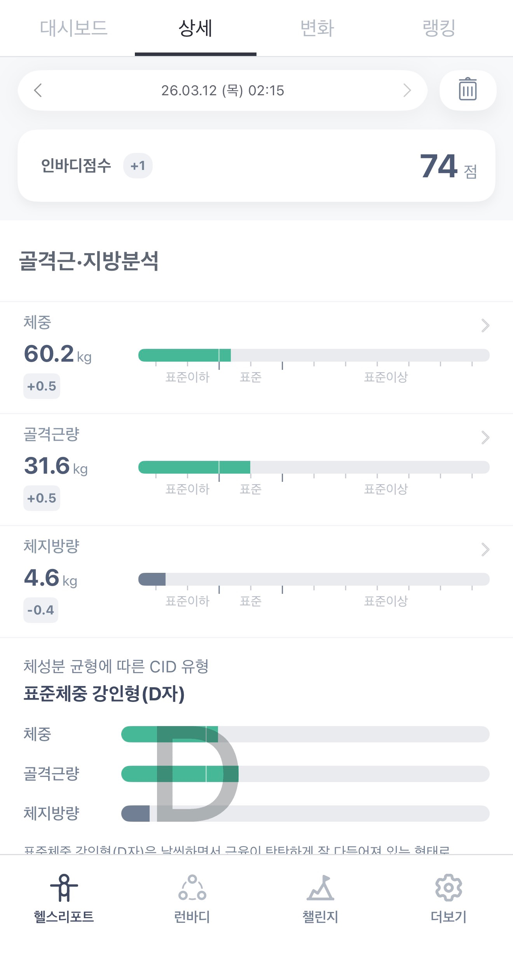
Task: Tap the 표준체중 강인형(D자) heading
Action: click(x=104, y=694)
